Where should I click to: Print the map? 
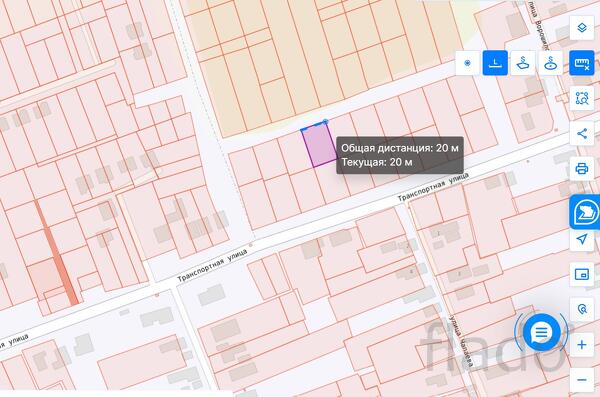[582, 168]
